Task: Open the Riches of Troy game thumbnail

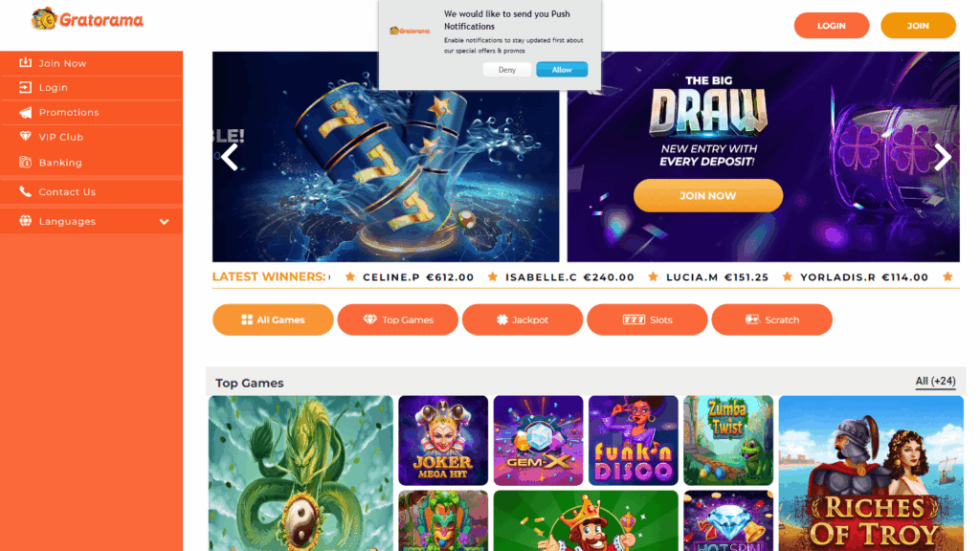Action: (x=871, y=473)
